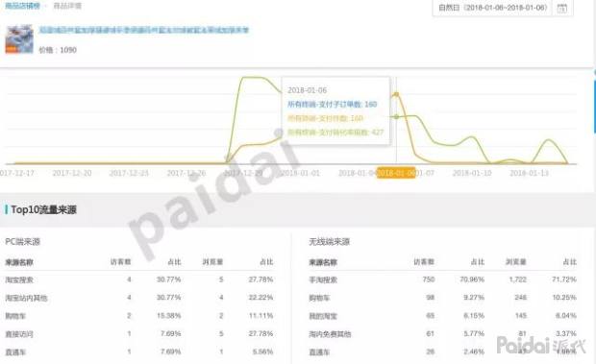Click the 访客数 header in the PC table
Screen dimensions: 596x364
point(121,262)
